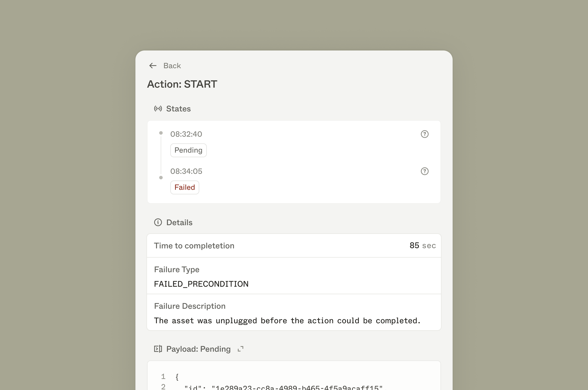Click the payload id line in code
This screenshot has height=390, width=588.
283,387
